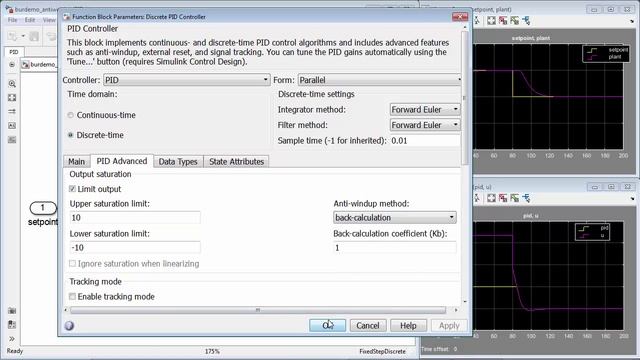Open the Integrator method dropdown

(425, 109)
